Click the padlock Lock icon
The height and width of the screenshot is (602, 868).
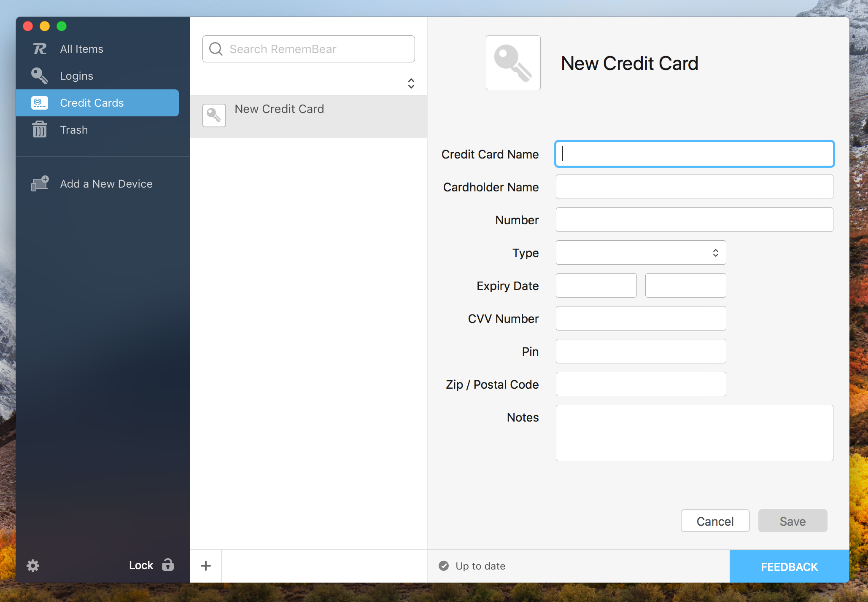click(x=167, y=564)
